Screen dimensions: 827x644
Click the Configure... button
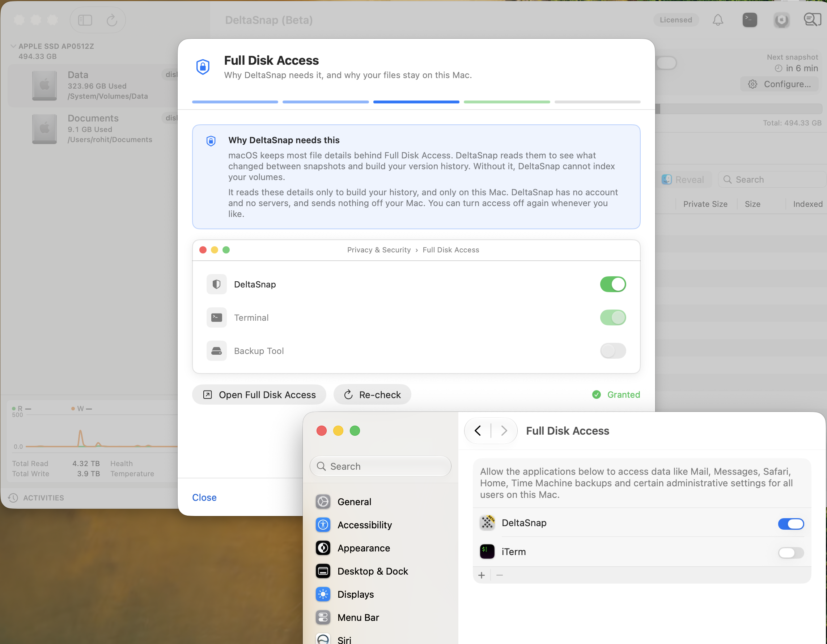pyautogui.click(x=779, y=84)
